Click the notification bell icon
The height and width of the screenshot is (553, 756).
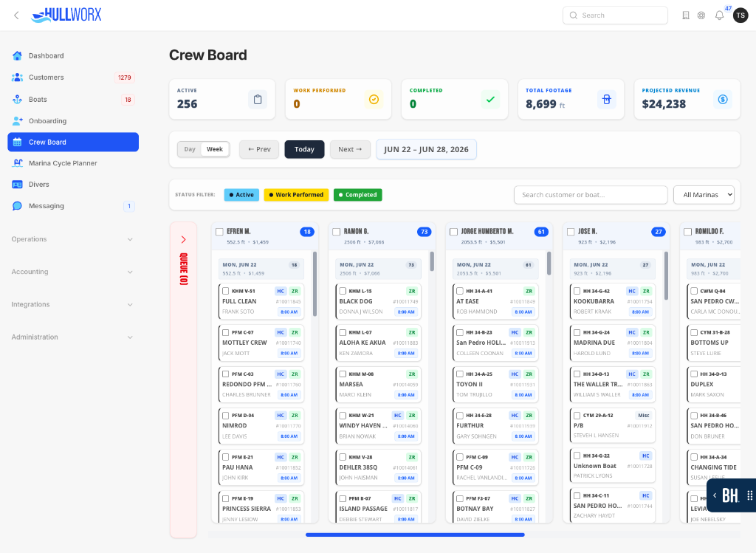(719, 16)
